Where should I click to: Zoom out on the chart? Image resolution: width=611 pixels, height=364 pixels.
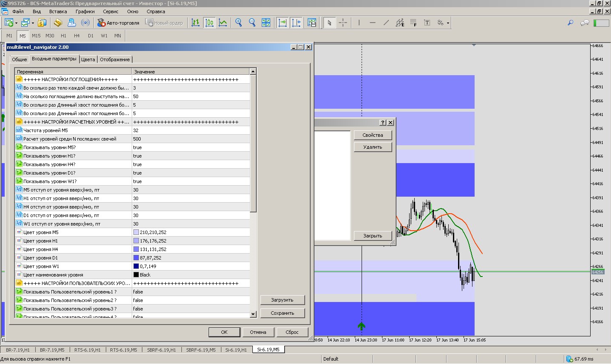[252, 23]
